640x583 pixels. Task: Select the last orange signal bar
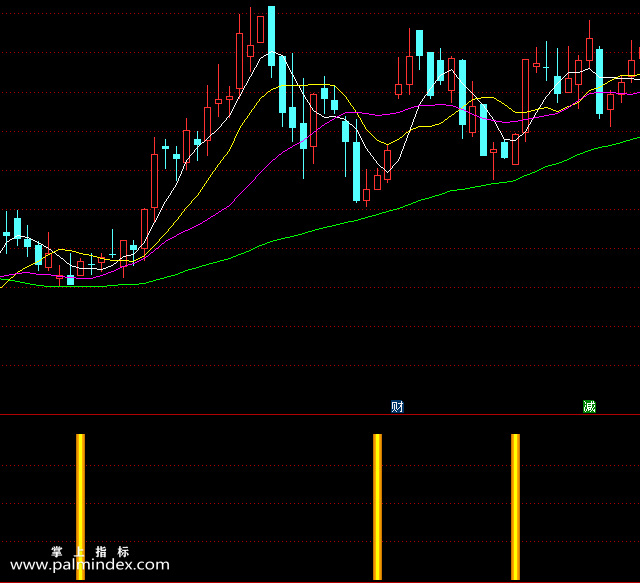tap(516, 507)
